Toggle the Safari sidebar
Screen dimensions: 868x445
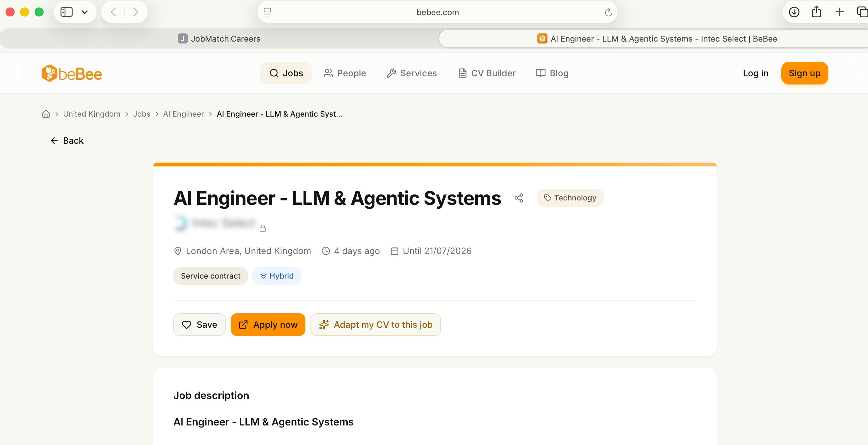67,12
